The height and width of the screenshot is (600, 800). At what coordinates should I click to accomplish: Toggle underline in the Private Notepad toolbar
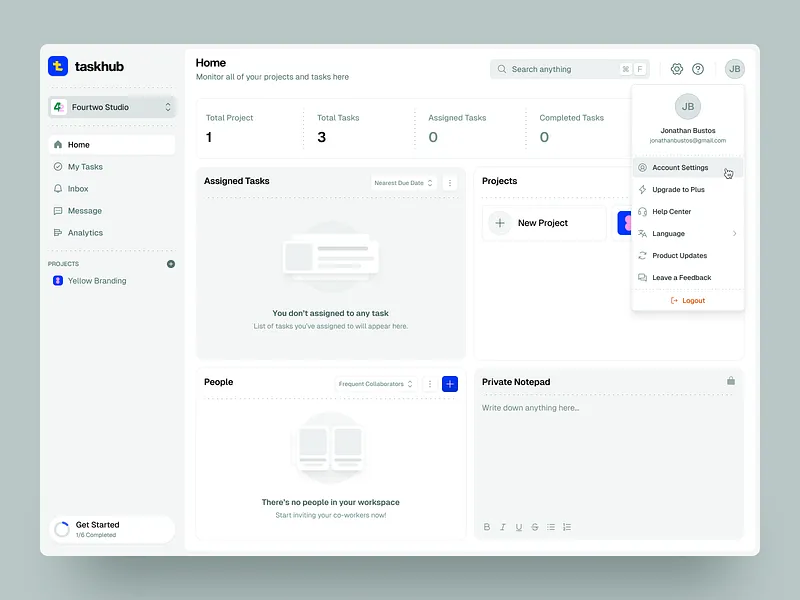click(x=519, y=527)
